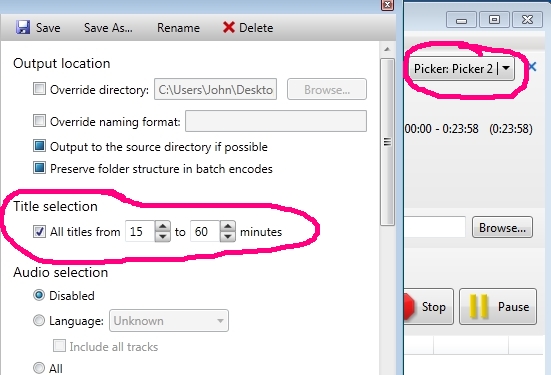Image resolution: width=551 pixels, height=375 pixels.
Task: Select the All audio radio button
Action: (39, 368)
